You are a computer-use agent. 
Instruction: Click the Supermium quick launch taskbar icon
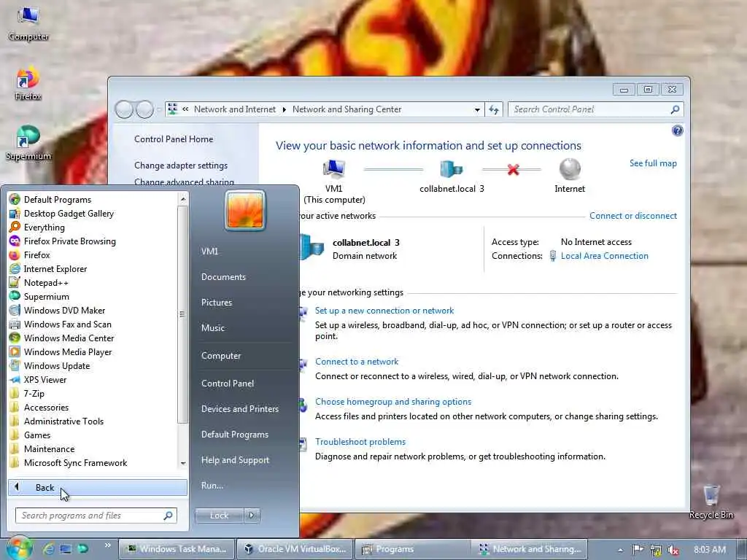click(83, 549)
